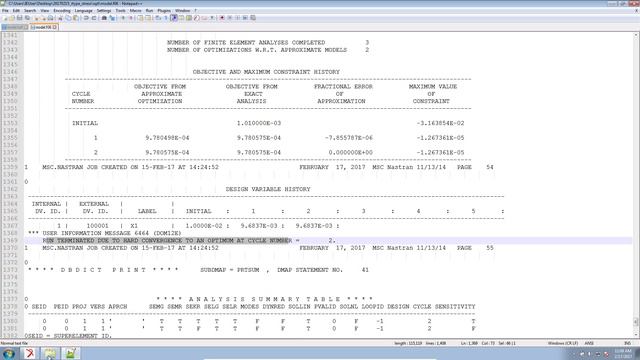The image size is (640, 360).
Task: Open the green taskbar application icon
Action: 71,353
